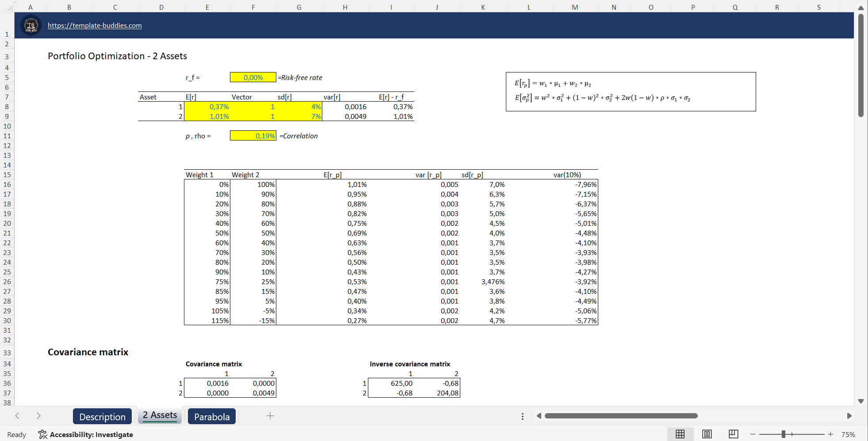Select weight cell 115%
Viewport: 868px width, 441px height.
(207, 320)
